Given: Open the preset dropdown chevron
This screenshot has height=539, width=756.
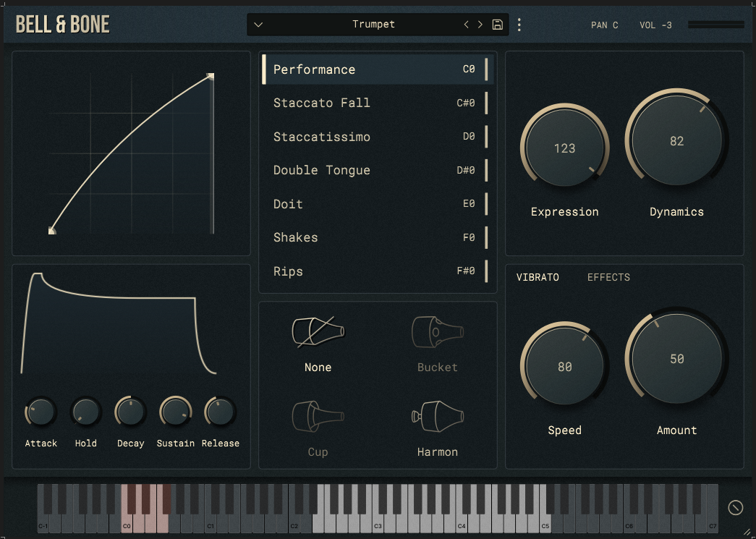Looking at the screenshot, I should (258, 25).
